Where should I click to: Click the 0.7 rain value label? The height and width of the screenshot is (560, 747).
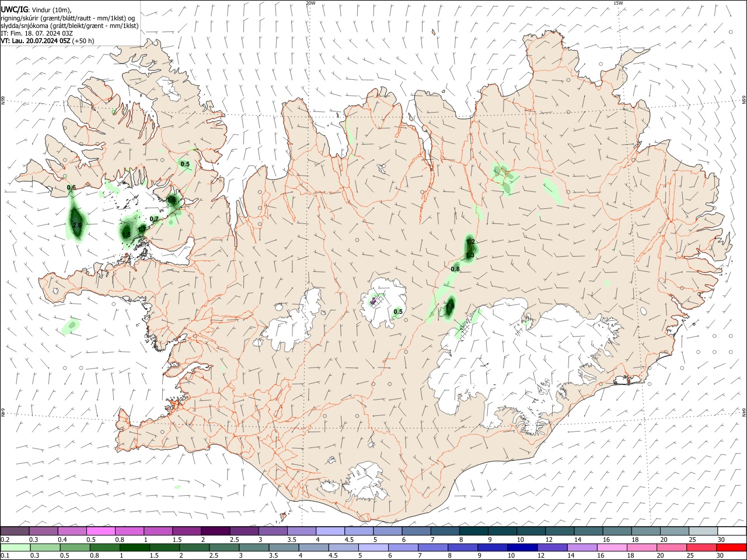154,219
